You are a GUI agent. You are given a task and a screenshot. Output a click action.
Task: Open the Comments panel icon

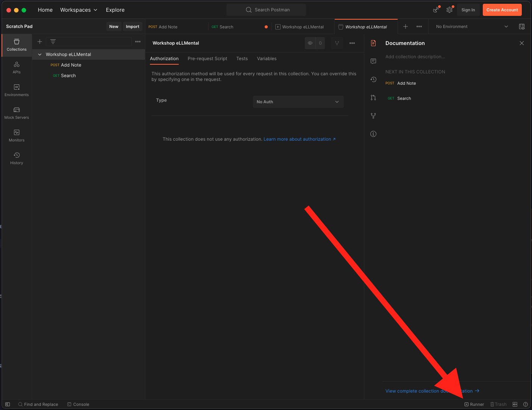click(x=373, y=61)
